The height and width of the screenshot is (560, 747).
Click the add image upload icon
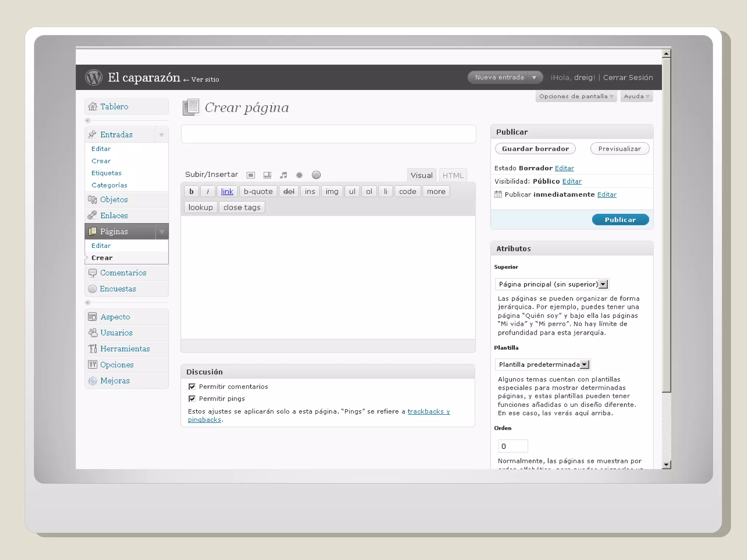click(251, 175)
